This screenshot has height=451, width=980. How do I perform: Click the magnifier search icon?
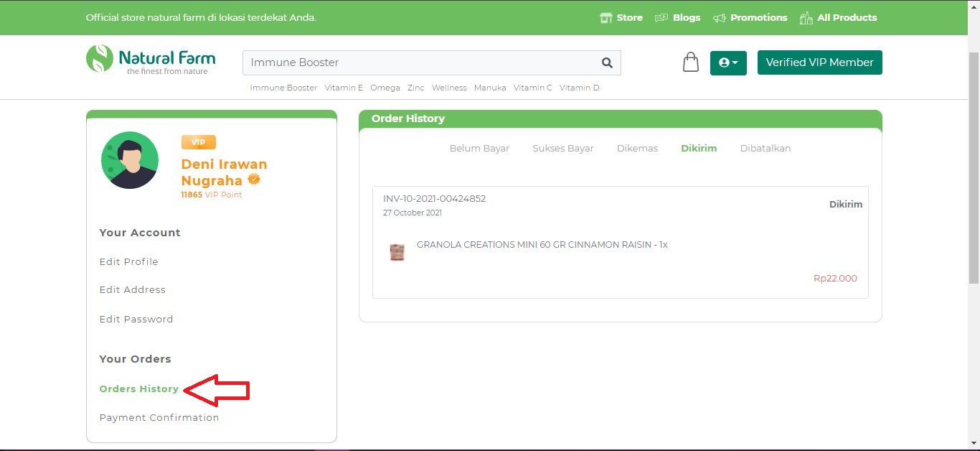pyautogui.click(x=607, y=62)
